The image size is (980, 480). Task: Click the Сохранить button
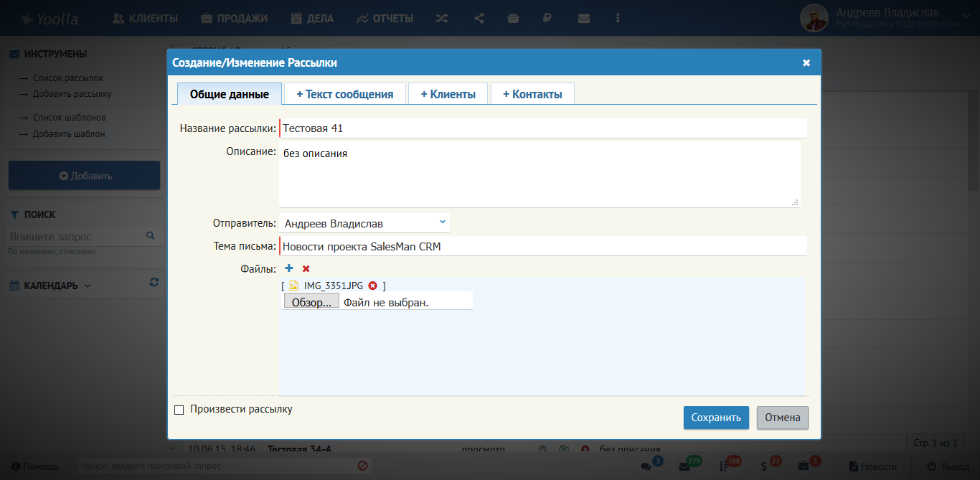716,418
